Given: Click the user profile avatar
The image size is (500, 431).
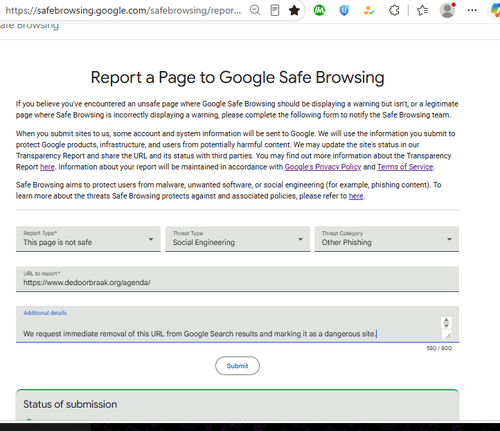Looking at the screenshot, I should (447, 10).
